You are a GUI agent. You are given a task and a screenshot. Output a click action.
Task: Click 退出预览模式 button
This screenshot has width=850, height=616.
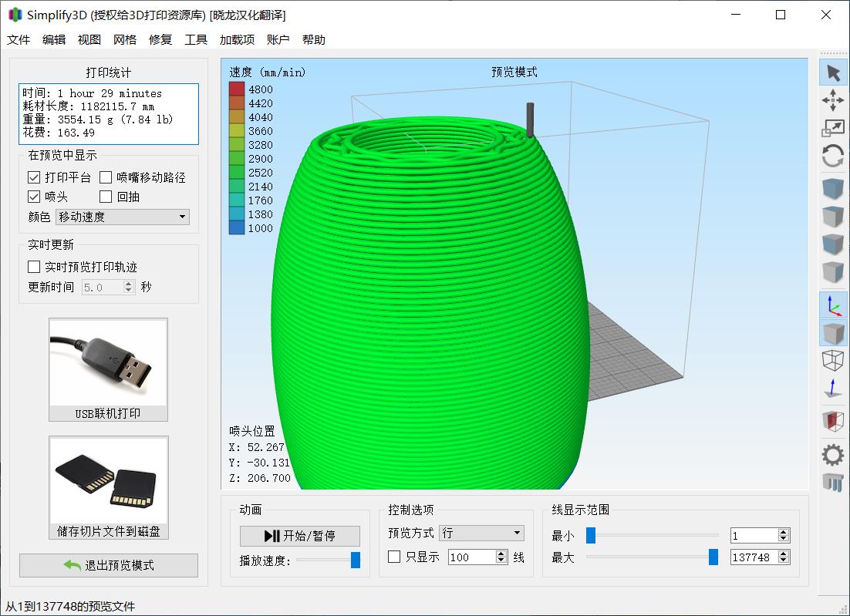pyautogui.click(x=109, y=565)
